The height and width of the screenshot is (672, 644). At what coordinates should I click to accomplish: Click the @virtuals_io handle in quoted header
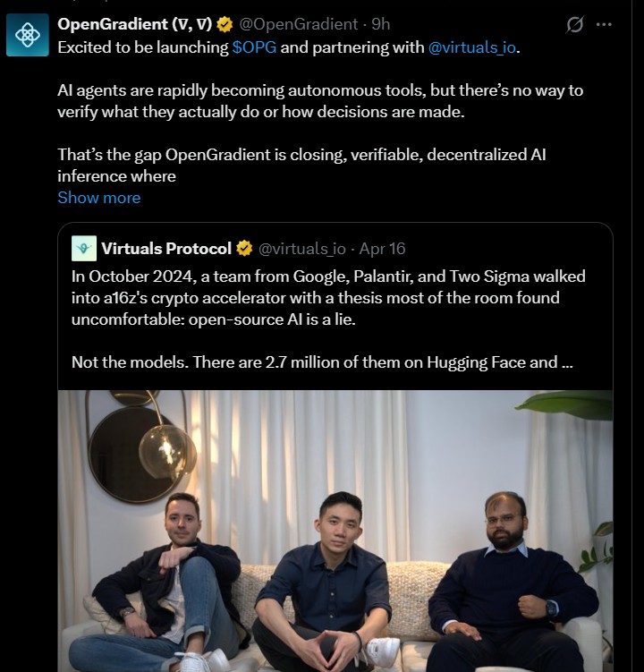(x=302, y=248)
